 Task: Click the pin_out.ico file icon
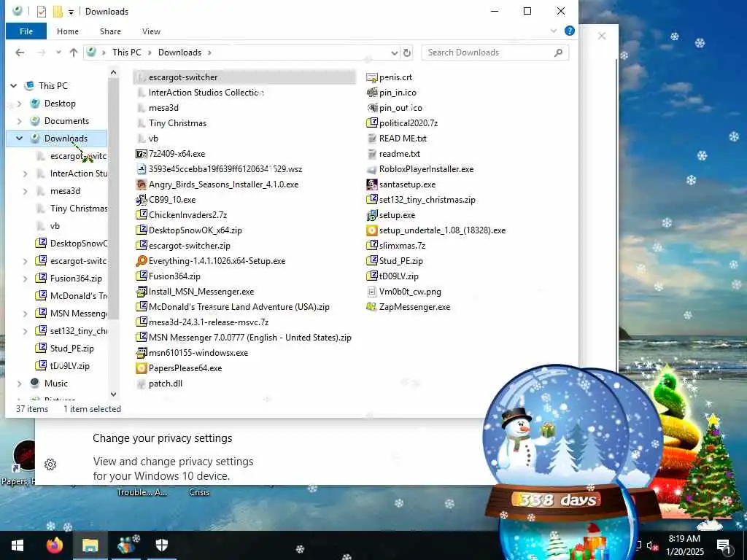pyautogui.click(x=371, y=108)
